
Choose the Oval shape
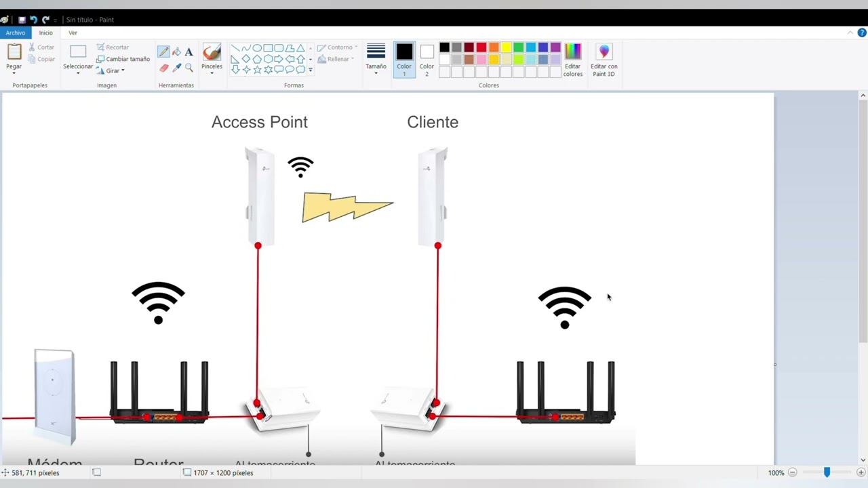[257, 48]
